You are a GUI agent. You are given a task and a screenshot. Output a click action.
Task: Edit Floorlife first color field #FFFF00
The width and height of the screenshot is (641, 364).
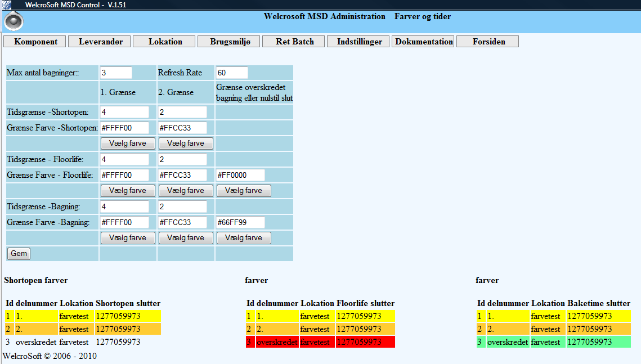(125, 175)
